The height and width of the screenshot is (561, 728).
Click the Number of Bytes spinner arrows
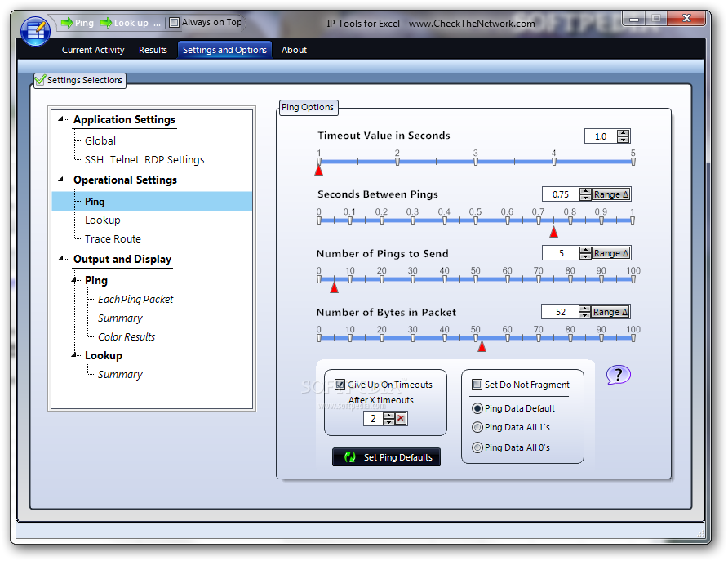pos(584,312)
